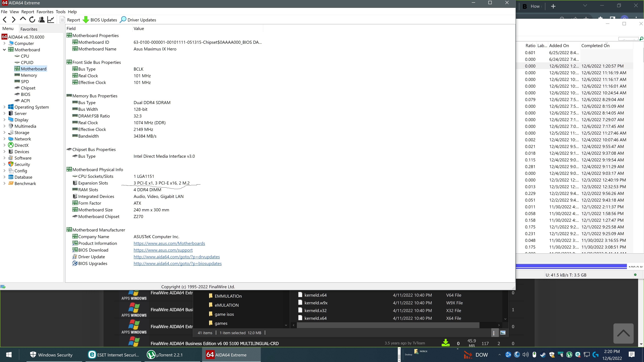Viewport: 644px width, 362px height.
Task: Open the Favorites menu
Action: (x=45, y=12)
